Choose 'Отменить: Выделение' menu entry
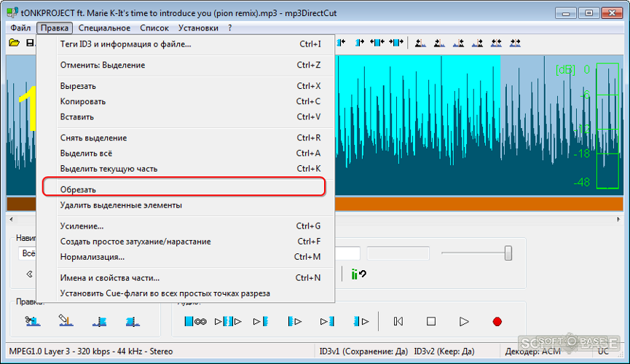This screenshot has width=630, height=364. coord(185,65)
